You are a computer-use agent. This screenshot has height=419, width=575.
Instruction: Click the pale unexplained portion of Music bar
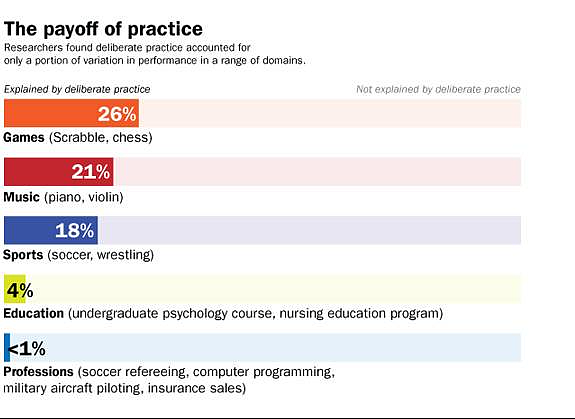[x=317, y=172]
